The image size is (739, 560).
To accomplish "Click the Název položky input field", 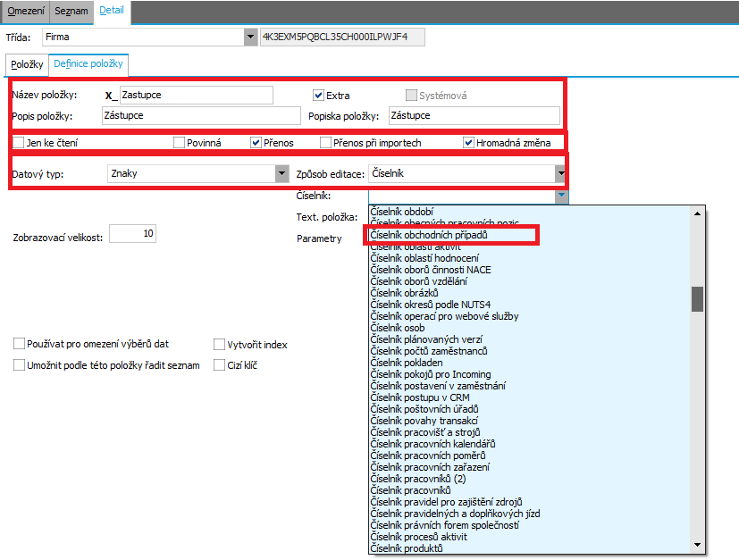I will coord(195,95).
